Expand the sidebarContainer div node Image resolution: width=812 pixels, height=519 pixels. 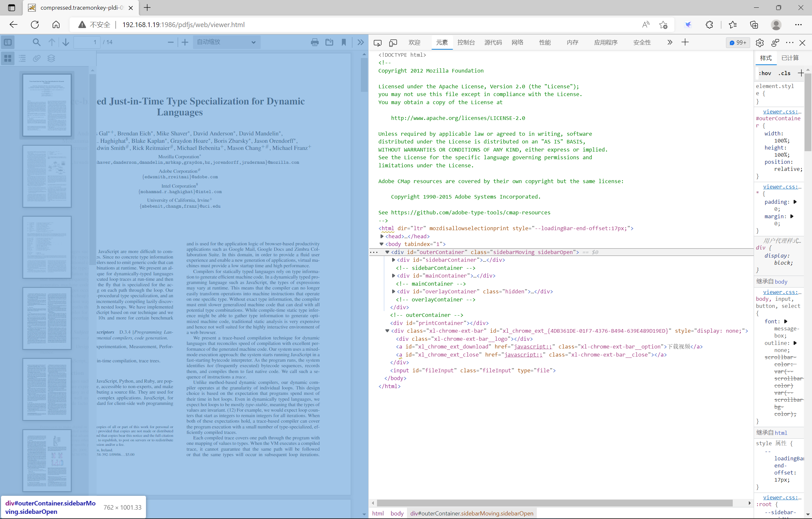tap(393, 260)
